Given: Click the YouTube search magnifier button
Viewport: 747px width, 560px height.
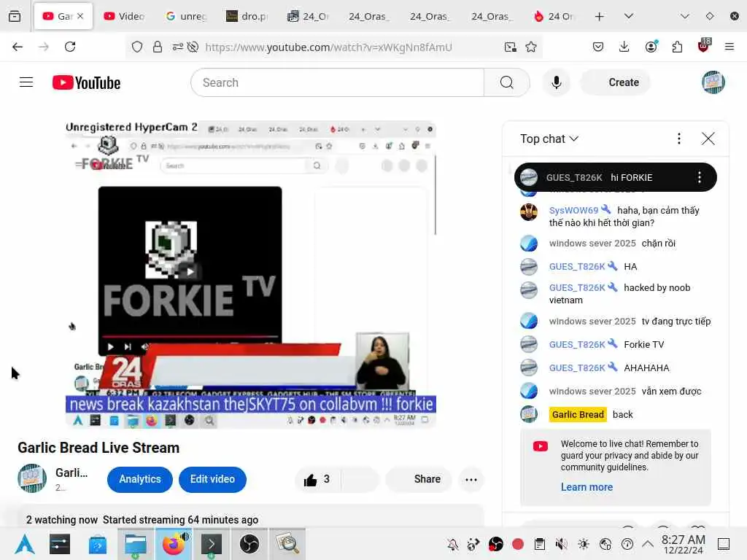Looking at the screenshot, I should (x=507, y=82).
